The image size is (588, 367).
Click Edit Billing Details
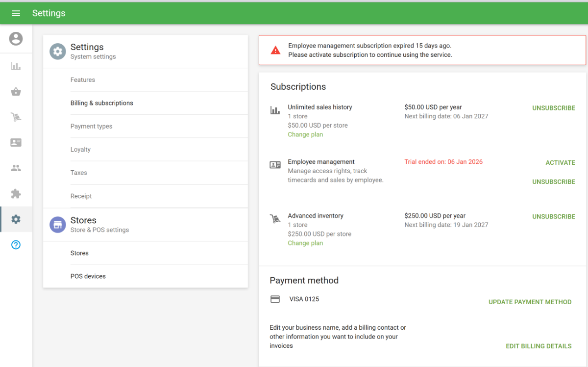[x=539, y=346]
